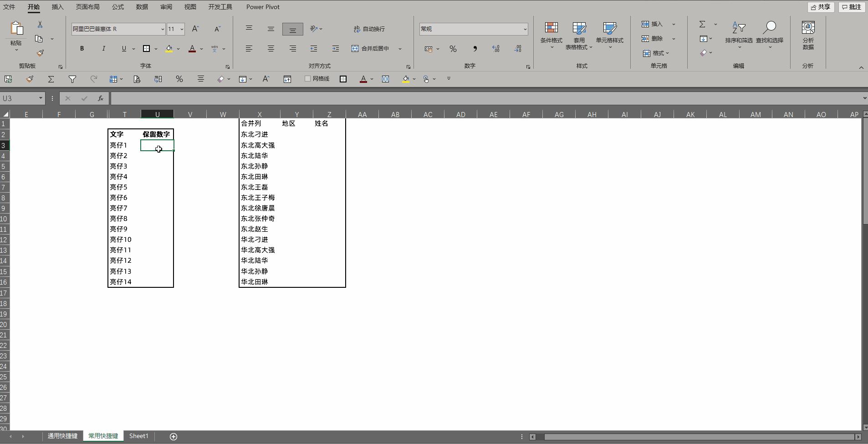Open the Power Pivot tab
Image resolution: width=868 pixels, height=444 pixels.
(263, 7)
